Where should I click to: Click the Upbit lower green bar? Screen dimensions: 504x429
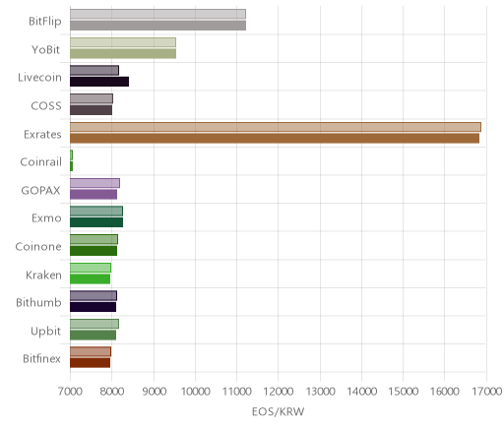click(93, 336)
